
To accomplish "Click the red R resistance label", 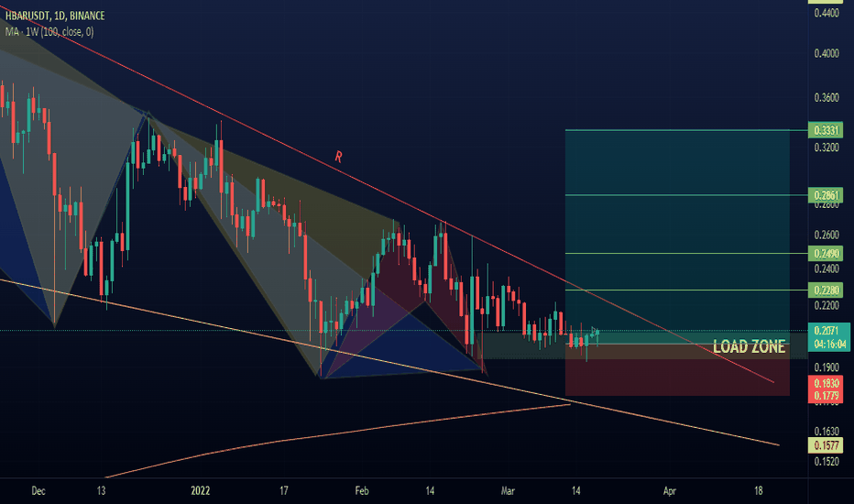I will click(x=338, y=157).
